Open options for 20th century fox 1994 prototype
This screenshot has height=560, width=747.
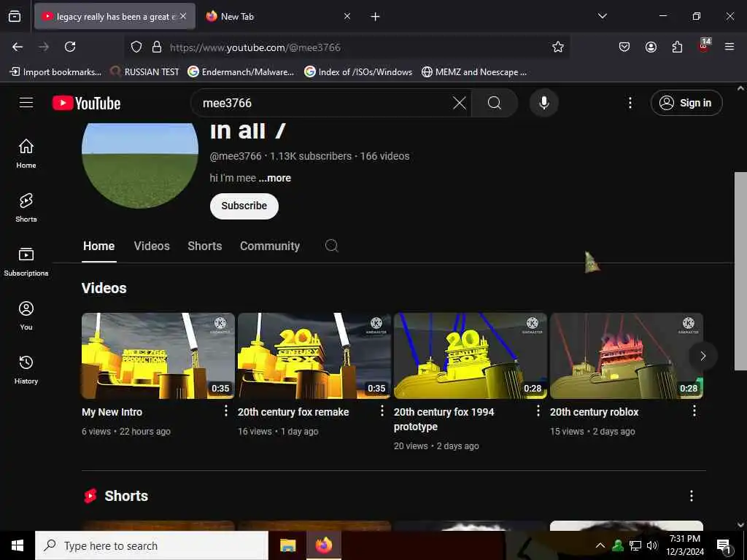pyautogui.click(x=538, y=411)
